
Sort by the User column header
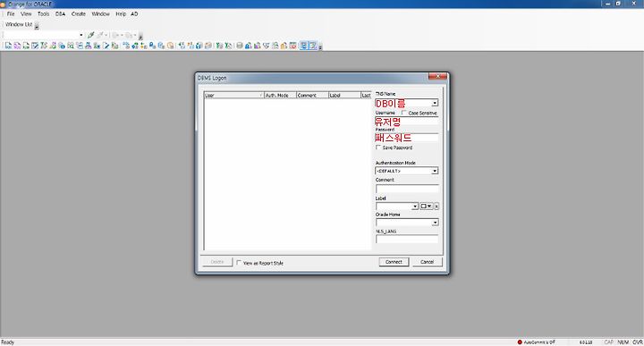[234, 96]
